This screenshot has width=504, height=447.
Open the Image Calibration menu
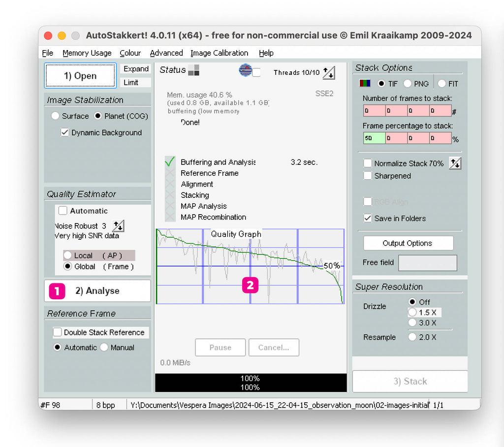219,53
